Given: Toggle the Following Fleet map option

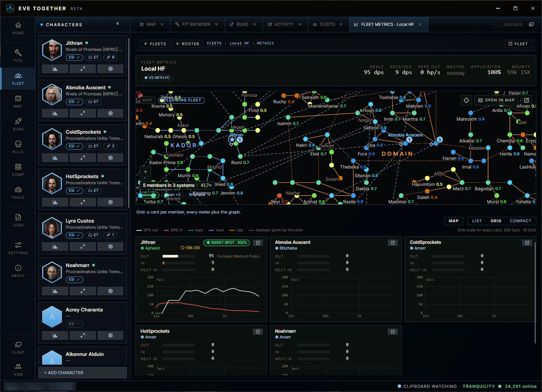Looking at the screenshot, I should coord(182,100).
